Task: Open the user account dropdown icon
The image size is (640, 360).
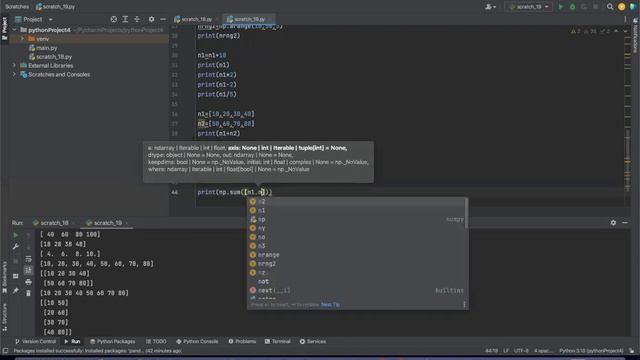Action: [490, 7]
